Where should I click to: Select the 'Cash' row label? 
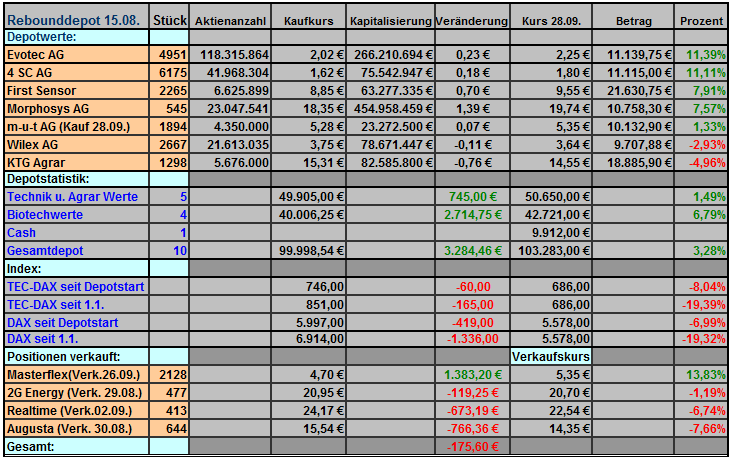21,233
